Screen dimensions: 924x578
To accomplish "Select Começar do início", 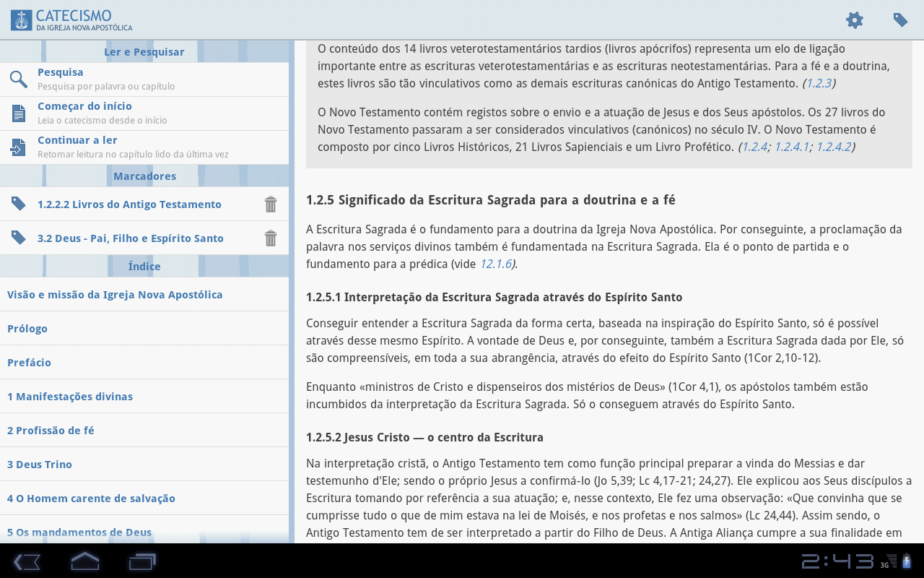I will [x=144, y=113].
